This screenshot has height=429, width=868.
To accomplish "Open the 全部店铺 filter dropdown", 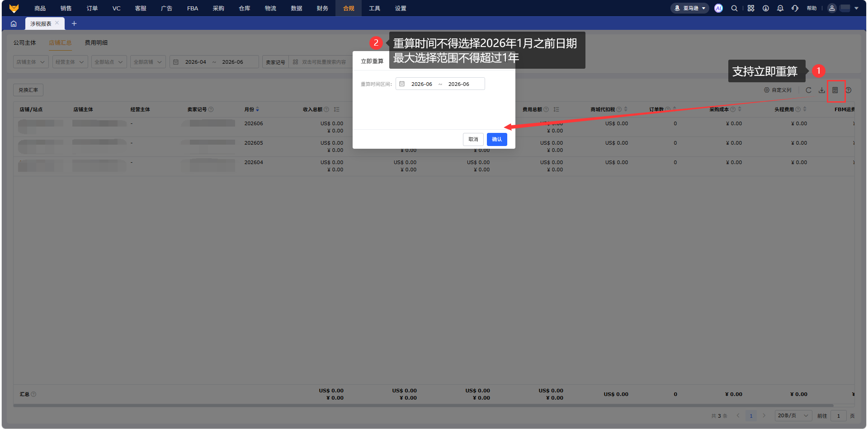I will click(x=148, y=62).
